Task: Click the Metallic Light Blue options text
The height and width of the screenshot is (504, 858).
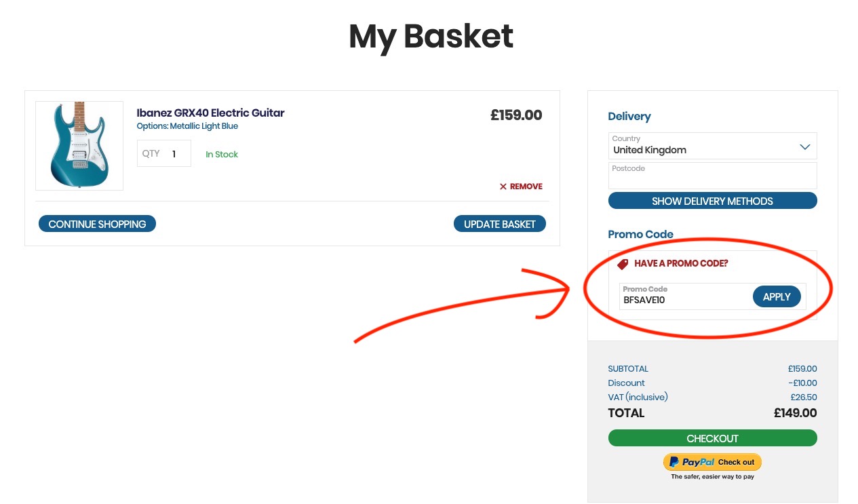Action: pyautogui.click(x=187, y=126)
